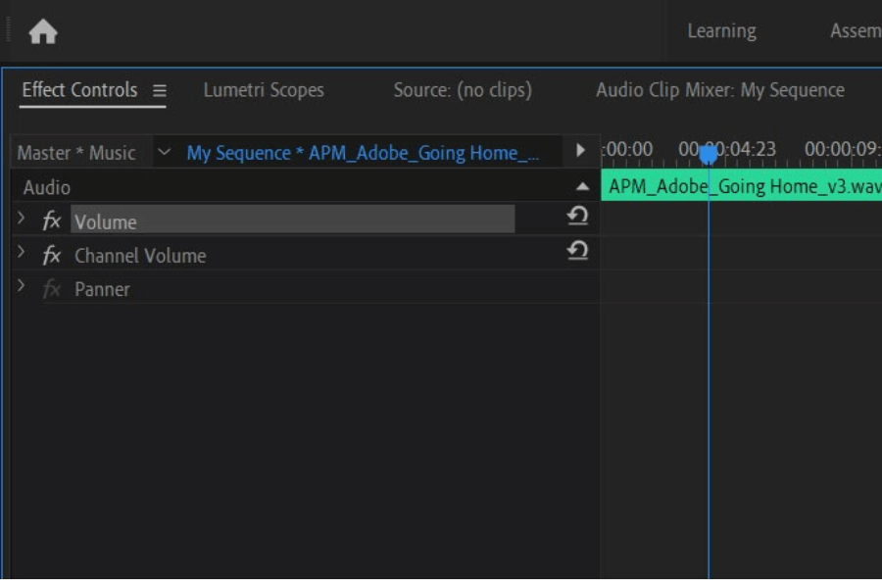Expand the Channel Volume properties
Viewport: 882px width, 588px height.
pyautogui.click(x=22, y=253)
